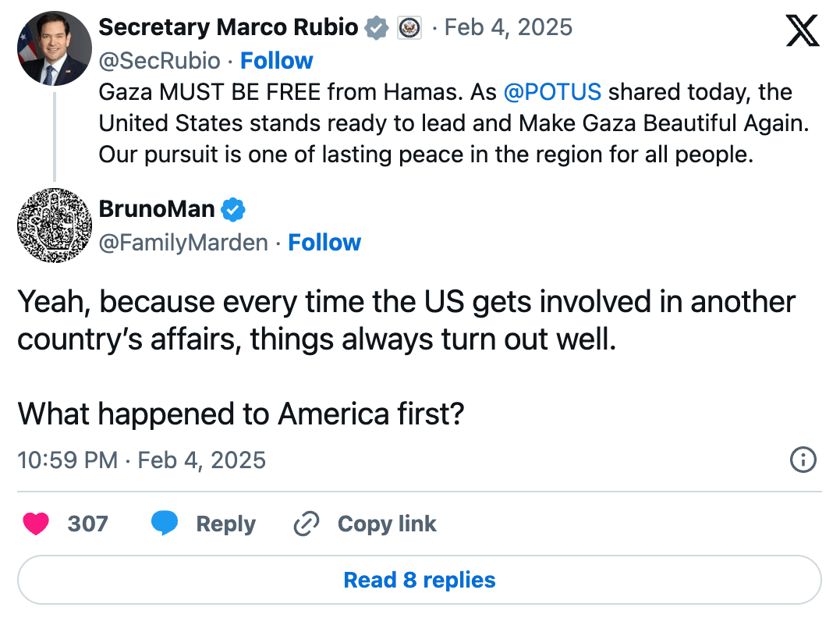
Task: Click the Read 8 replies button
Action: [x=420, y=581]
